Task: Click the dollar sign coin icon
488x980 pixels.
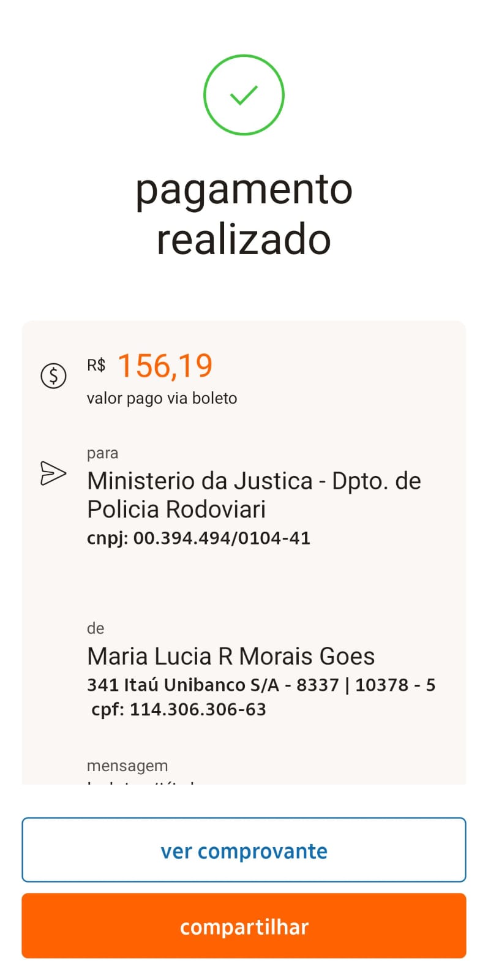Action: click(53, 375)
